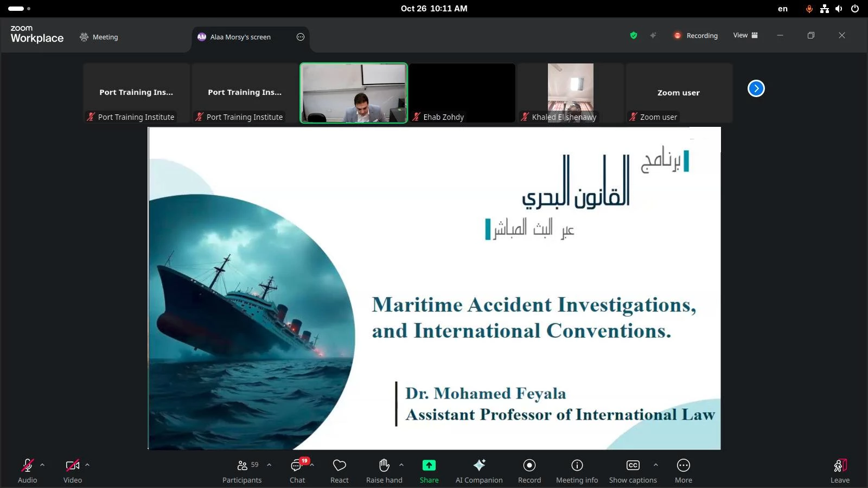Click the green Share screen button
The image size is (868, 488).
click(429, 471)
